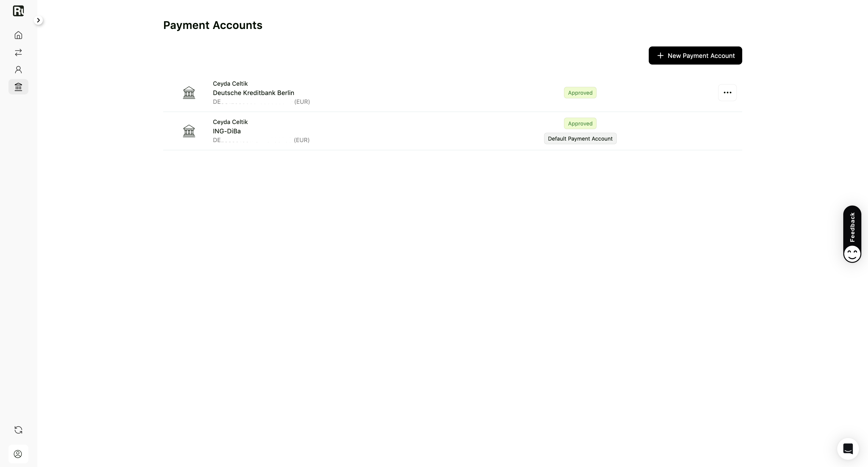Click the Deutsche Kreditbank Berlin bank icon
868x467 pixels.
[x=189, y=93]
